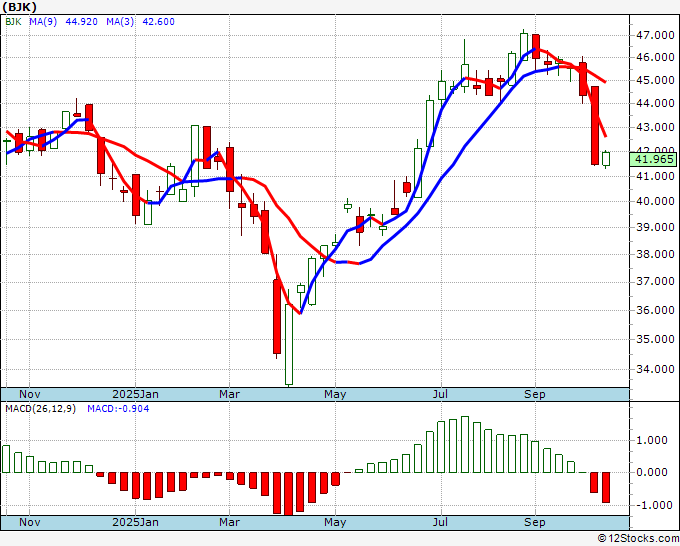Viewport: 680px width, 546px height.
Task: Open the 12Stocks.com copyright link
Action: (x=638, y=538)
